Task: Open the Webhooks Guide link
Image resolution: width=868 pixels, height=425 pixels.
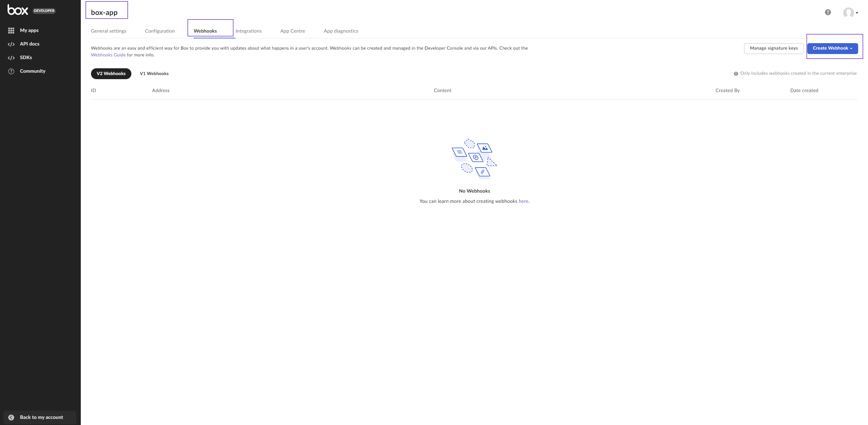Action: click(x=108, y=55)
